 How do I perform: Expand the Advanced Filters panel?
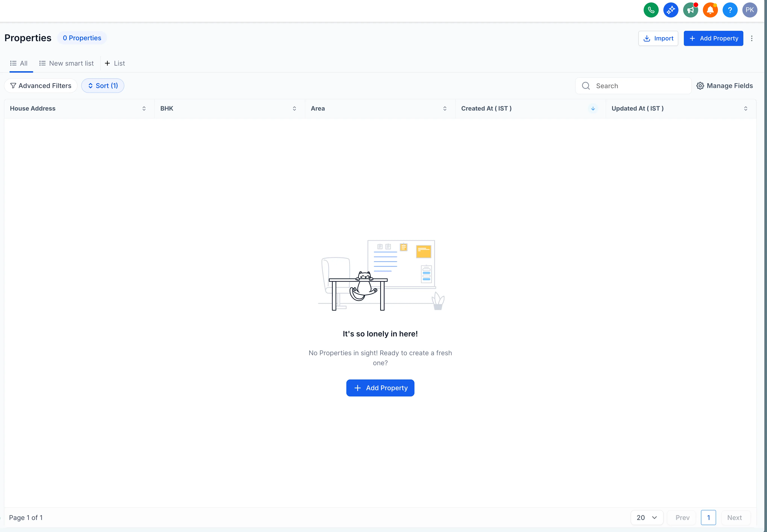click(41, 86)
